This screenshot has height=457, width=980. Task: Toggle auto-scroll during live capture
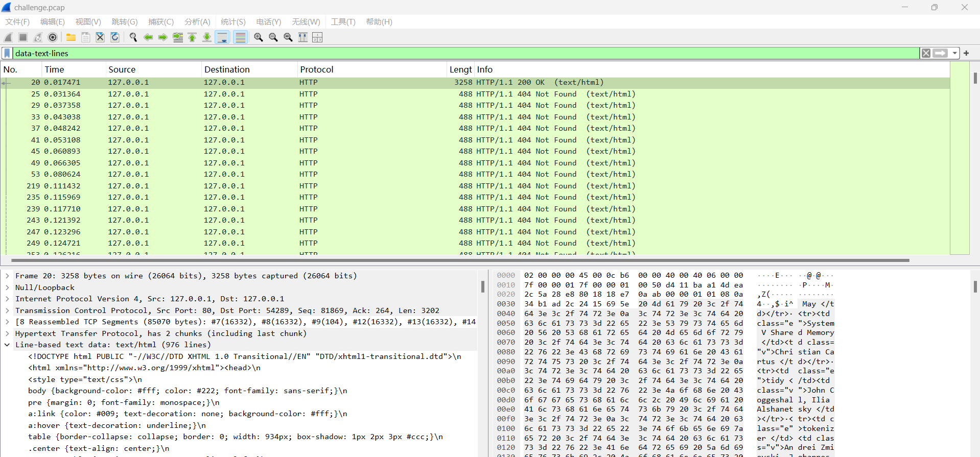coord(222,37)
